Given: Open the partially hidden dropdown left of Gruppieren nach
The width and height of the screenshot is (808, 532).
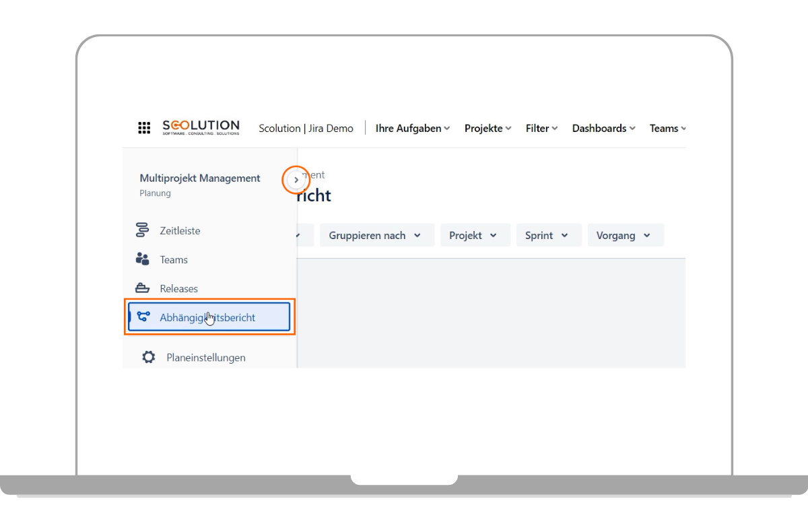Looking at the screenshot, I should click(x=305, y=235).
